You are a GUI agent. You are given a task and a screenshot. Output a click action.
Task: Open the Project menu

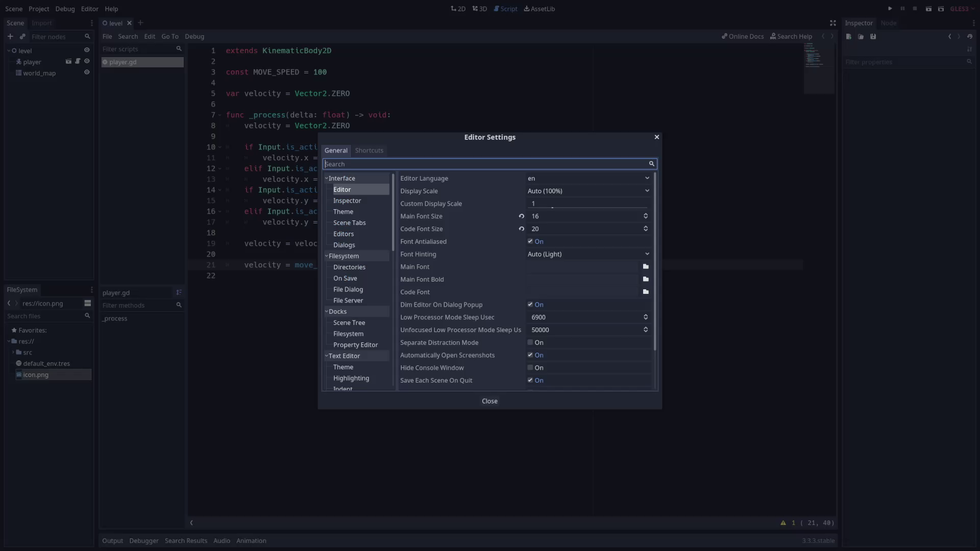39,9
